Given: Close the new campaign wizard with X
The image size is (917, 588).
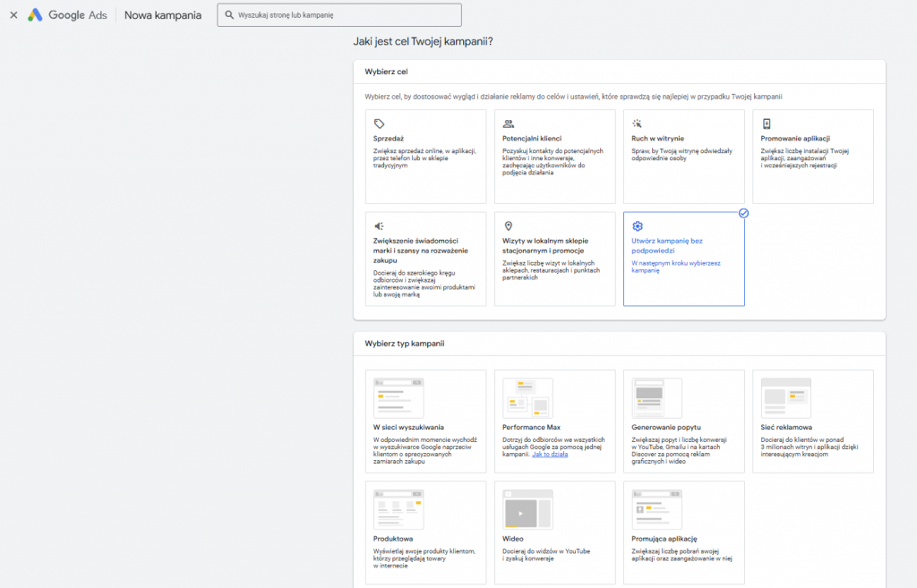Looking at the screenshot, I should 13,15.
